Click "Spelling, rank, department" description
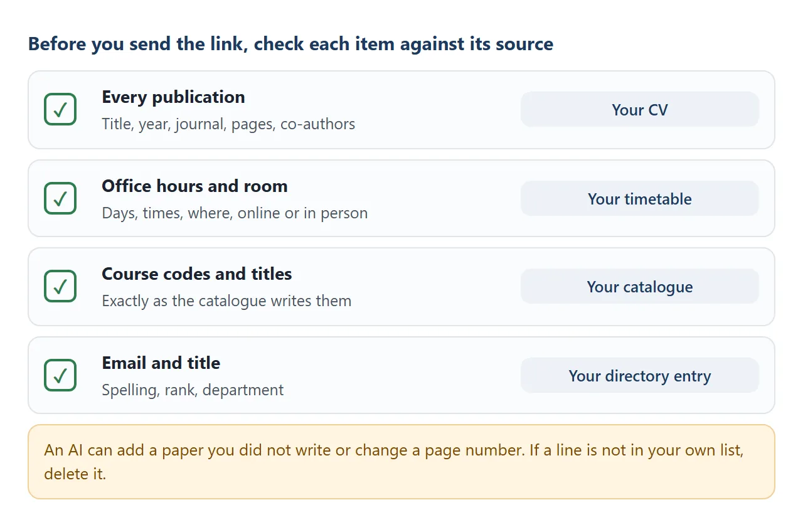This screenshot has height=532, width=803. click(193, 390)
